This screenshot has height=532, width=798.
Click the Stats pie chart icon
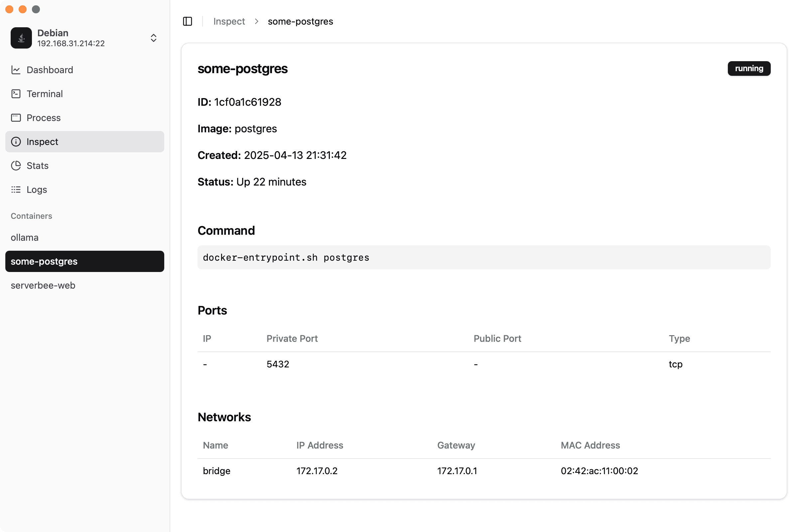(16, 166)
